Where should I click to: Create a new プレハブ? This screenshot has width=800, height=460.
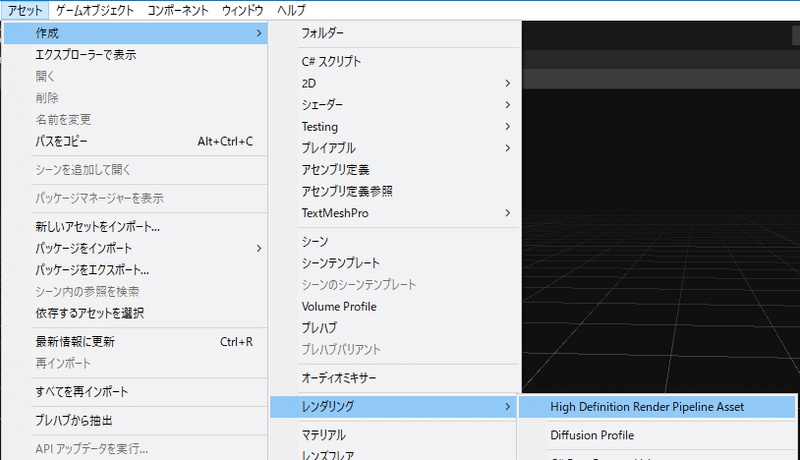pos(394,328)
